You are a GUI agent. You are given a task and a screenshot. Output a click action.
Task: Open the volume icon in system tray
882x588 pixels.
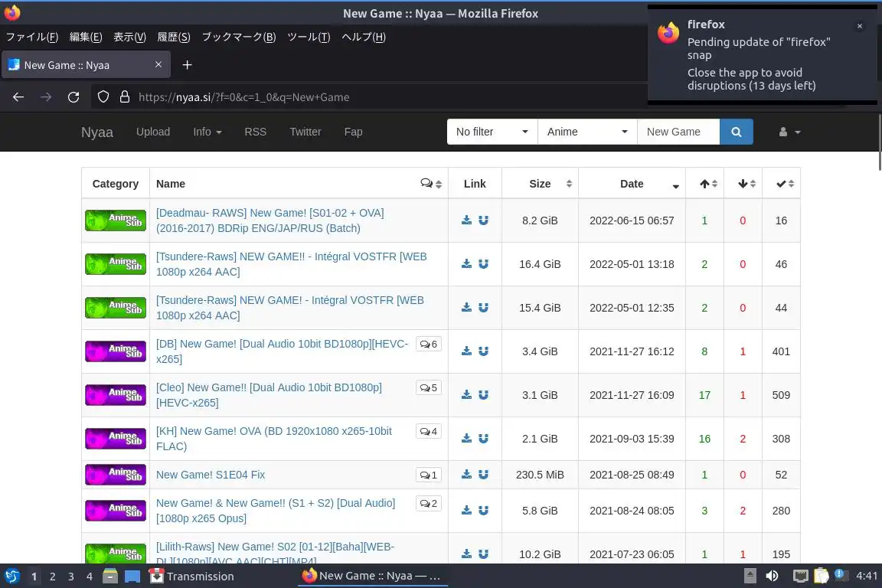(x=772, y=576)
